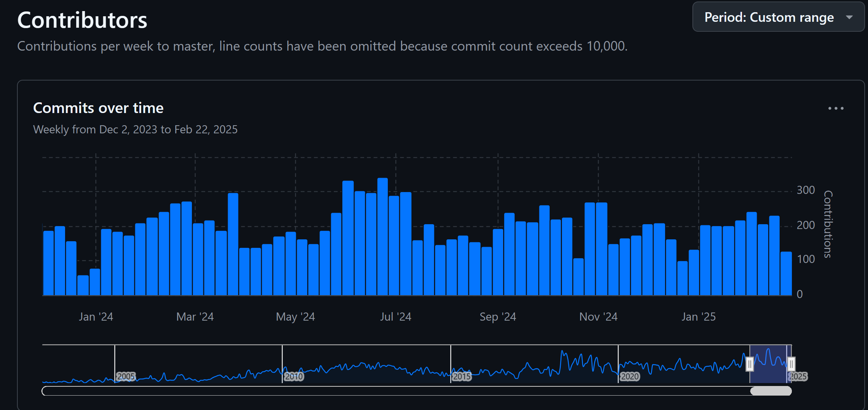This screenshot has width=868, height=410.
Task: Open the Period: Custom range dropdown
Action: (x=778, y=17)
